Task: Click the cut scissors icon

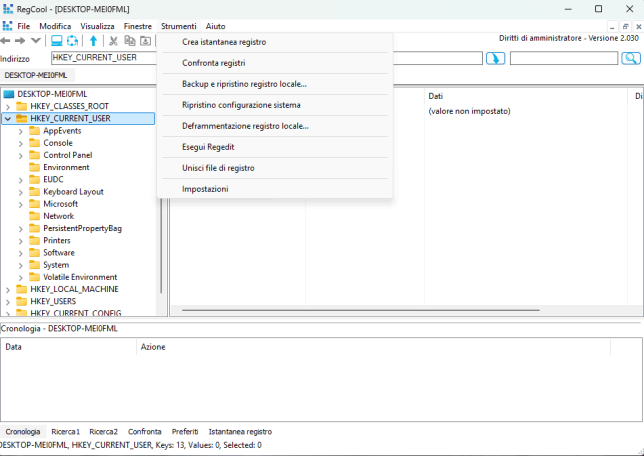Action: [x=114, y=41]
